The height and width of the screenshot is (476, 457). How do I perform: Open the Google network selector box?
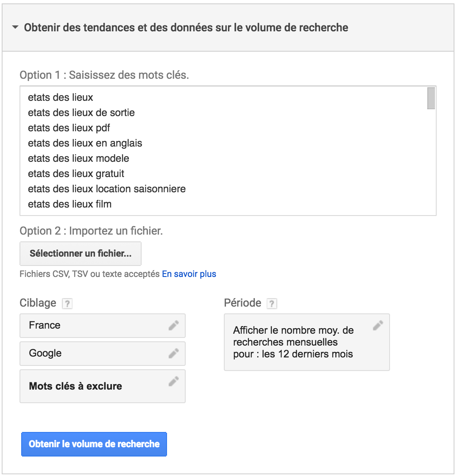[103, 354]
